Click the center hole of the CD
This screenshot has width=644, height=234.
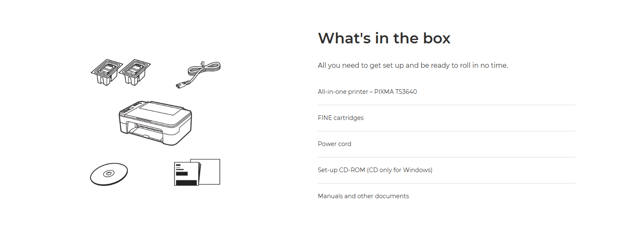(108, 173)
